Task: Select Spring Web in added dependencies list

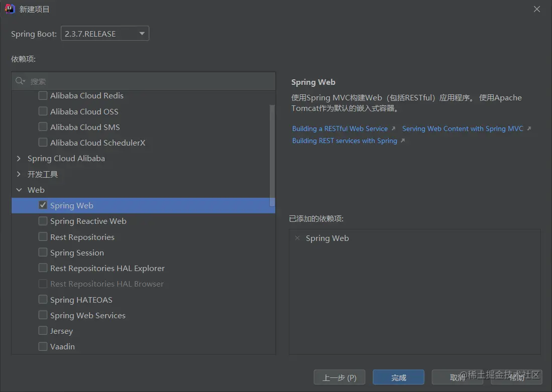Action: click(327, 238)
